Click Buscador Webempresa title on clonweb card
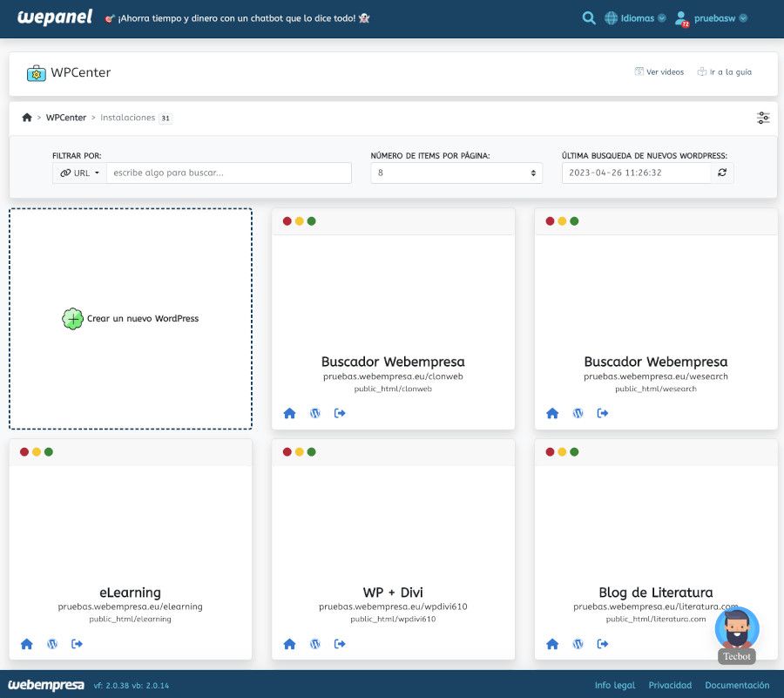This screenshot has height=698, width=784. coord(393,362)
